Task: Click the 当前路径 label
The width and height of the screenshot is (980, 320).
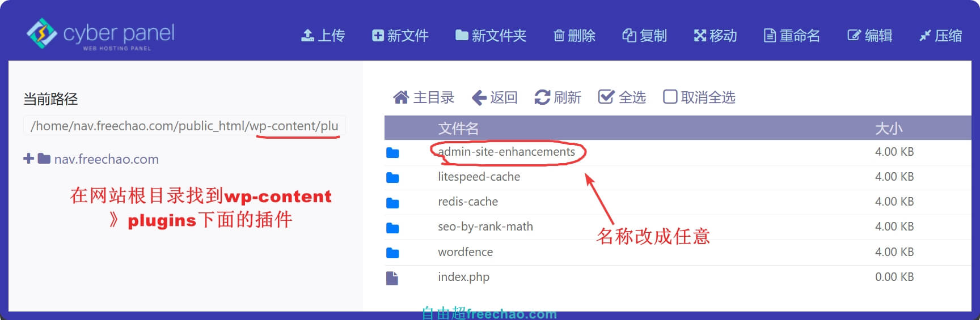Action: [x=50, y=99]
